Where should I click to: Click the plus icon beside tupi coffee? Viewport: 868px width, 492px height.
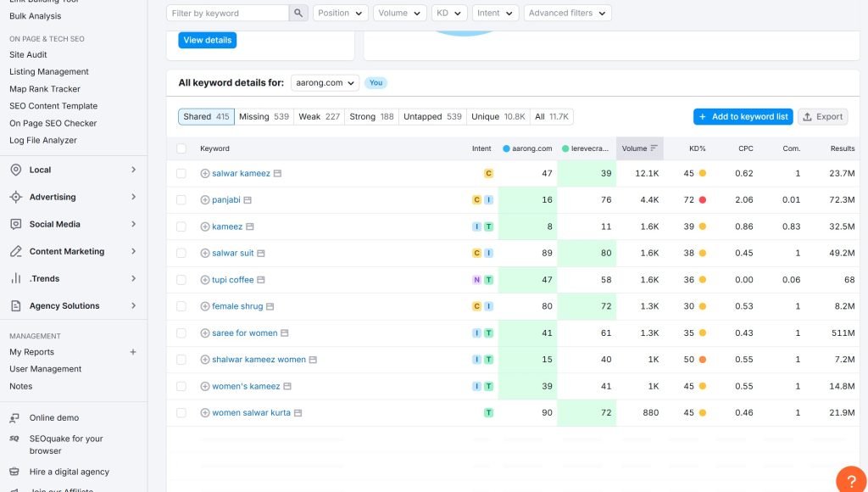[x=204, y=280]
